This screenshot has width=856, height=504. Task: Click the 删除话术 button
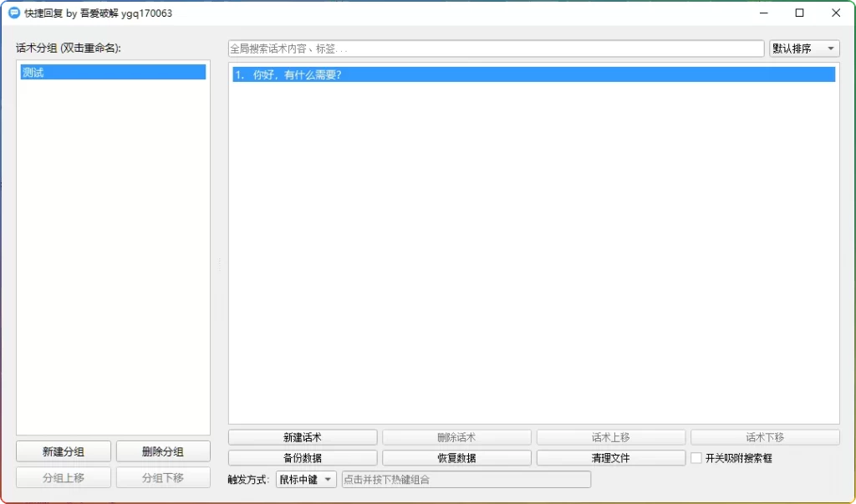pos(456,436)
